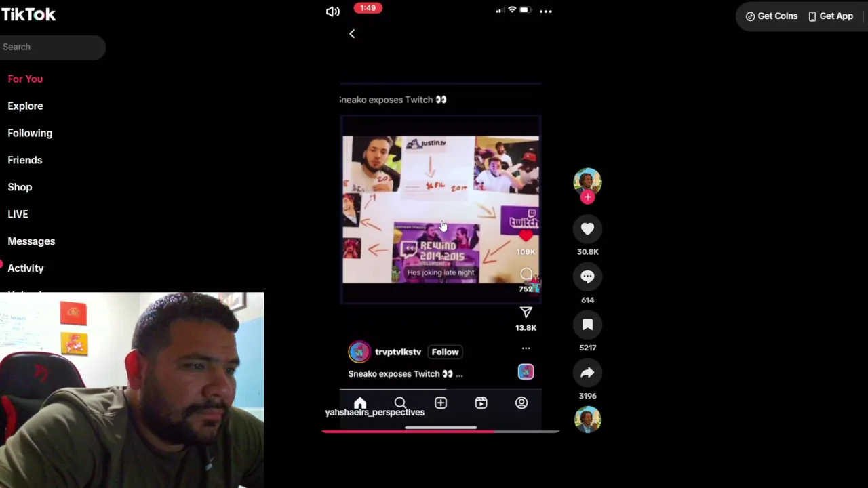Open the sound disc avatar at bottom right

click(x=587, y=420)
